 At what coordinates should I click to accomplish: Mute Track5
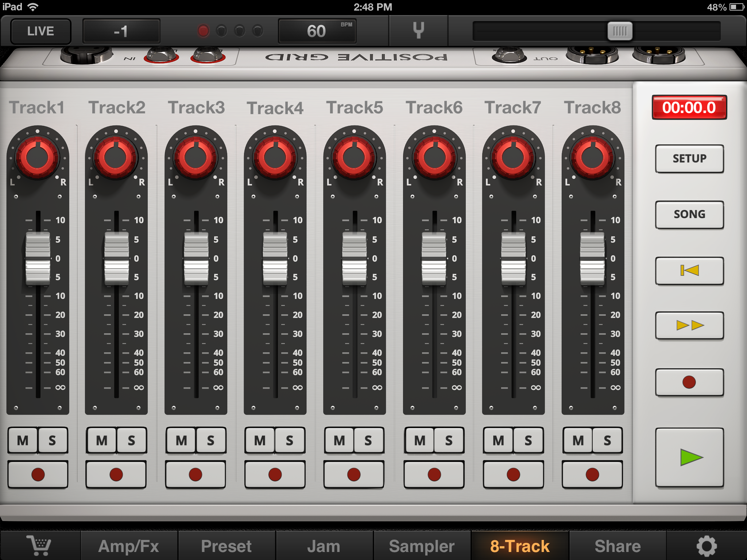tap(339, 440)
